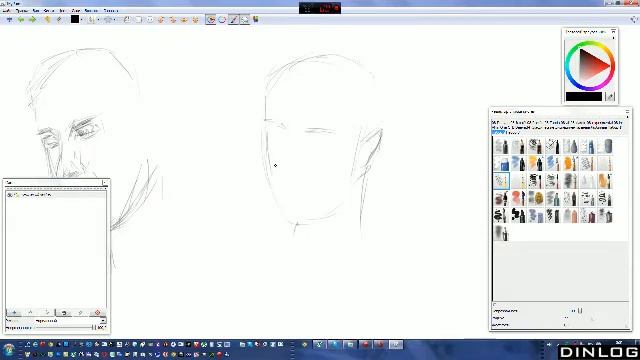This screenshot has width=640, height=360.
Task: Click the eyedropper icon beside the color bar
Action: click(610, 96)
